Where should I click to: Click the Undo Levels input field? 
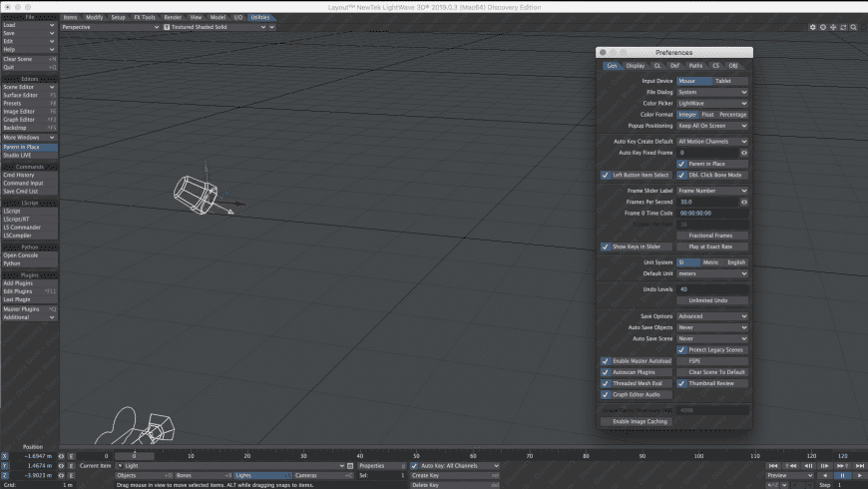point(712,289)
